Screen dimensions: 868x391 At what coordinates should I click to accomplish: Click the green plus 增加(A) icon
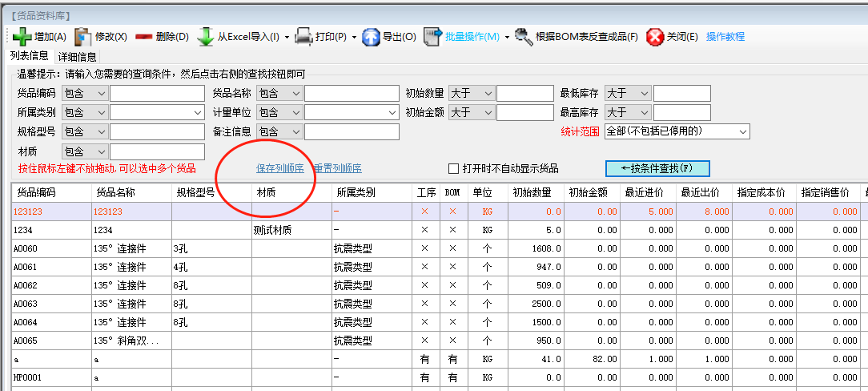pos(22,37)
